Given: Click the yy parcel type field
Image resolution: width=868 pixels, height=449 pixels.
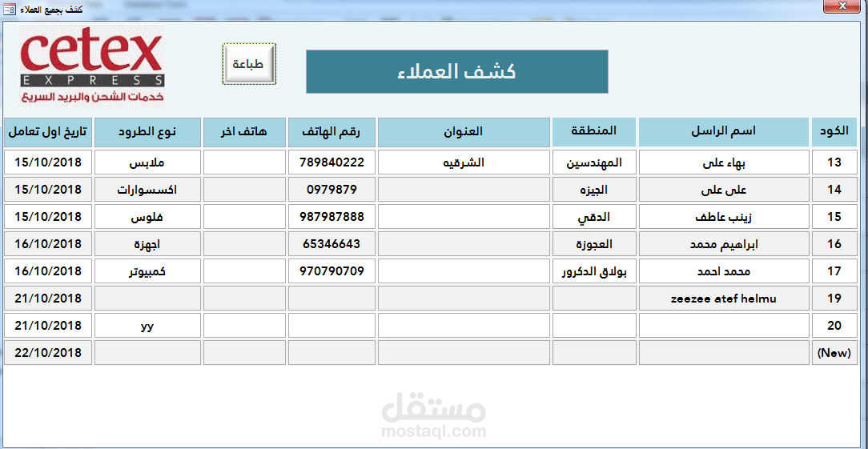Looking at the screenshot, I should [147, 325].
